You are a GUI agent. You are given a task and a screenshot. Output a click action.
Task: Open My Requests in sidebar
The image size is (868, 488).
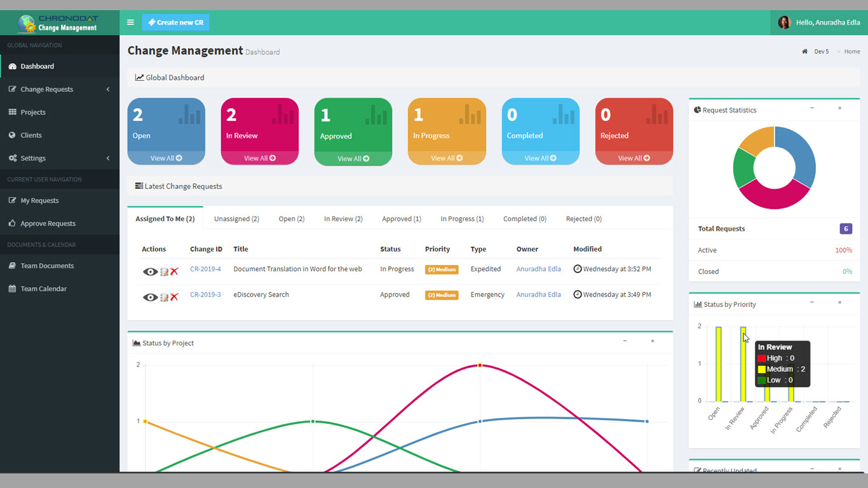pyautogui.click(x=60, y=200)
